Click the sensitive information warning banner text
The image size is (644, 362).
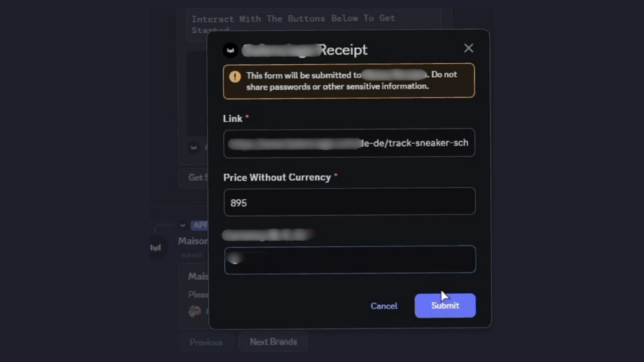337,86
